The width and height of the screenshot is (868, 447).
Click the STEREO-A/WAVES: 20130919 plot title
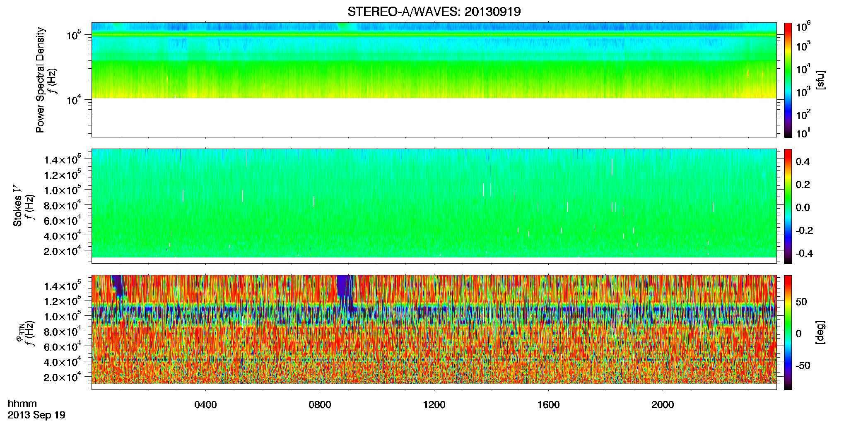click(434, 12)
